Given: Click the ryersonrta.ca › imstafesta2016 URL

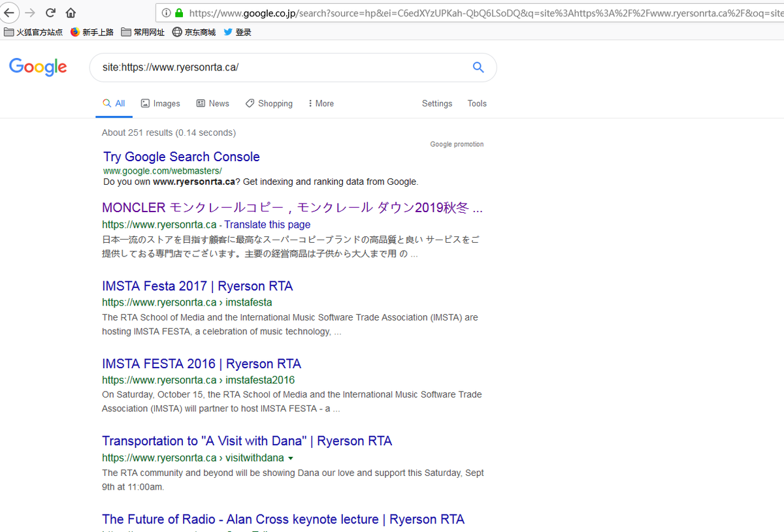Looking at the screenshot, I should [x=198, y=380].
